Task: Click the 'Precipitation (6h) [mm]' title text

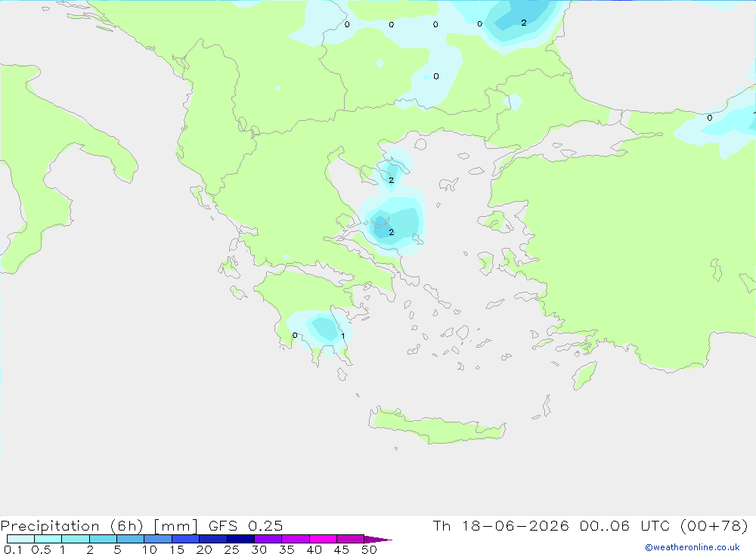Action: tap(99, 525)
